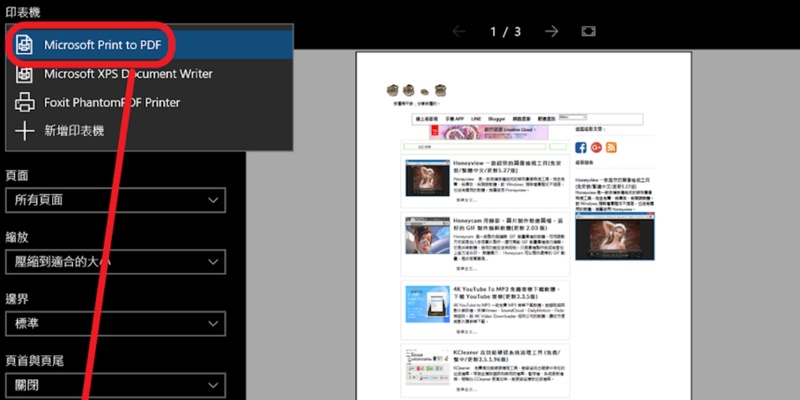800x400 pixels.
Task: Go to next preview page arrow
Action: [x=551, y=32]
